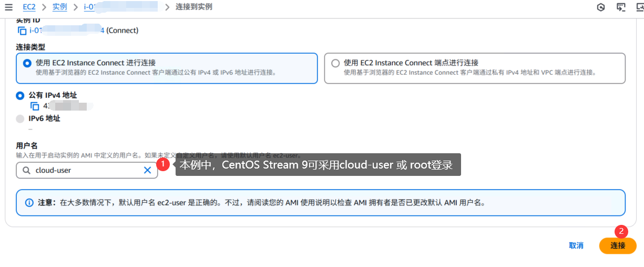644x267 pixels.
Task: Click the orange 连接 button
Action: [618, 245]
